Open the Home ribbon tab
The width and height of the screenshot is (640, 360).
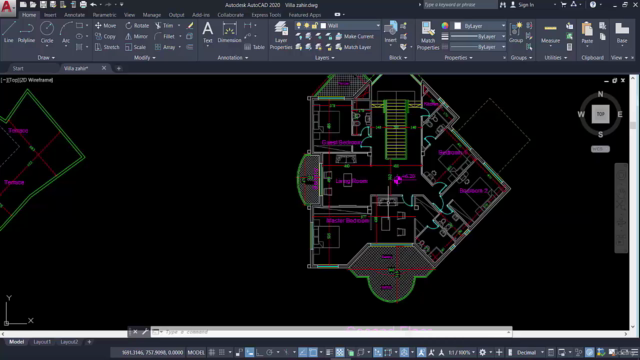point(29,15)
